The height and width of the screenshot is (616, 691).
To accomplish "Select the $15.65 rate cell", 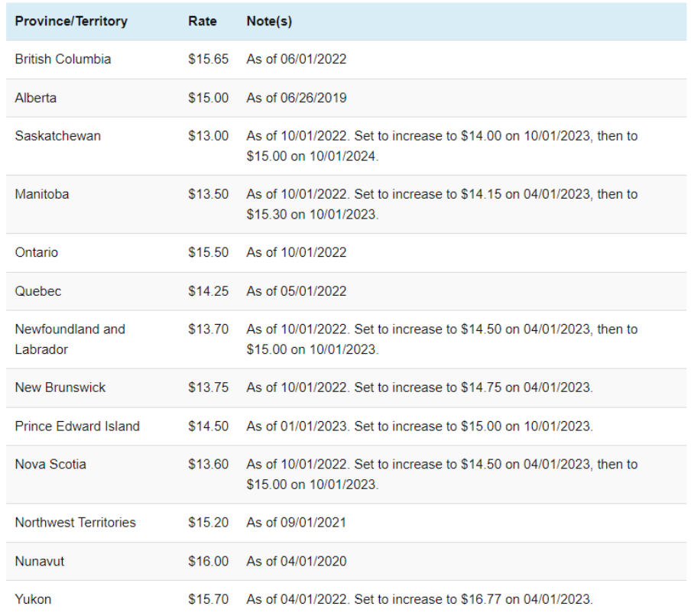I will [209, 59].
